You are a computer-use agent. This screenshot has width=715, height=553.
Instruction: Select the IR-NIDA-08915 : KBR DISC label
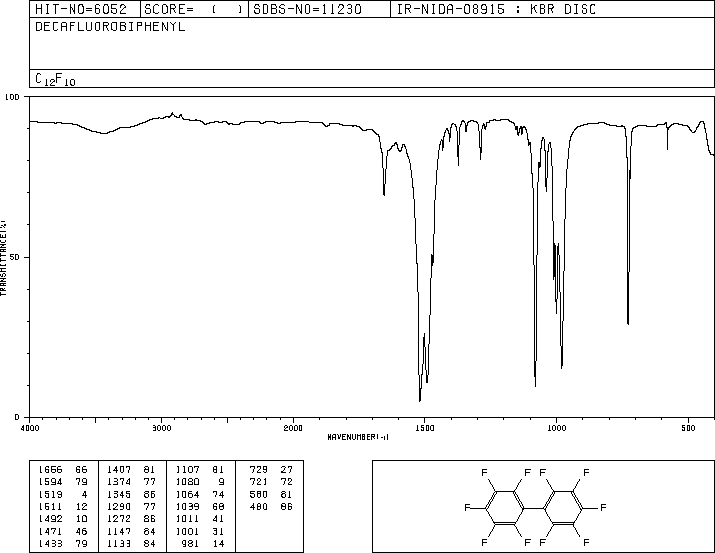tap(496, 9)
